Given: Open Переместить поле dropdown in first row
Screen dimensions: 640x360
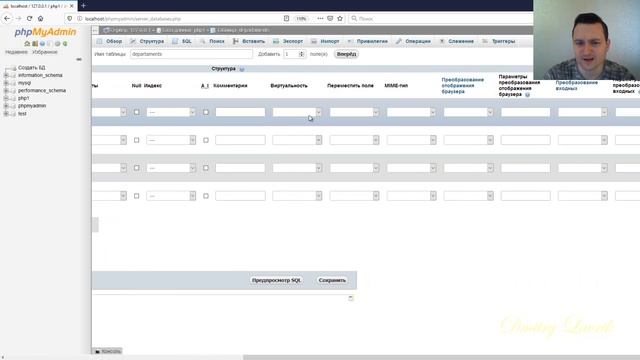Looking at the screenshot, I should click(354, 112).
